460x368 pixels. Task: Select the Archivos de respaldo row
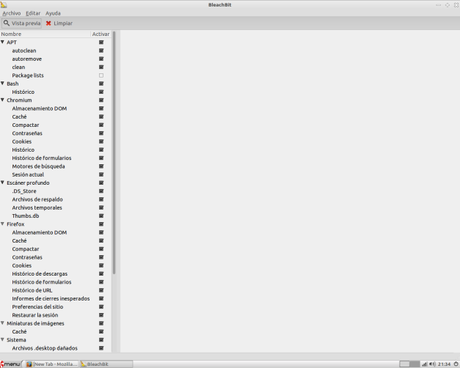click(x=56, y=199)
